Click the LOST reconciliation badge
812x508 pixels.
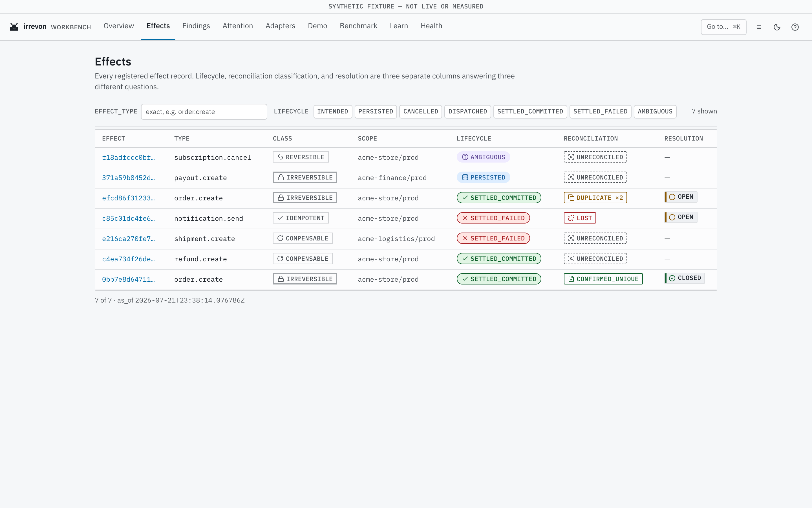click(x=580, y=218)
